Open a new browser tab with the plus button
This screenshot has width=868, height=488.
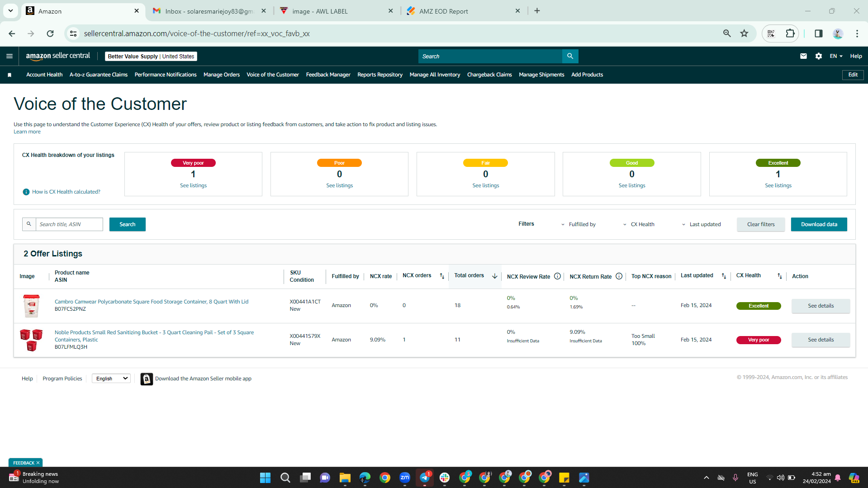click(x=537, y=11)
